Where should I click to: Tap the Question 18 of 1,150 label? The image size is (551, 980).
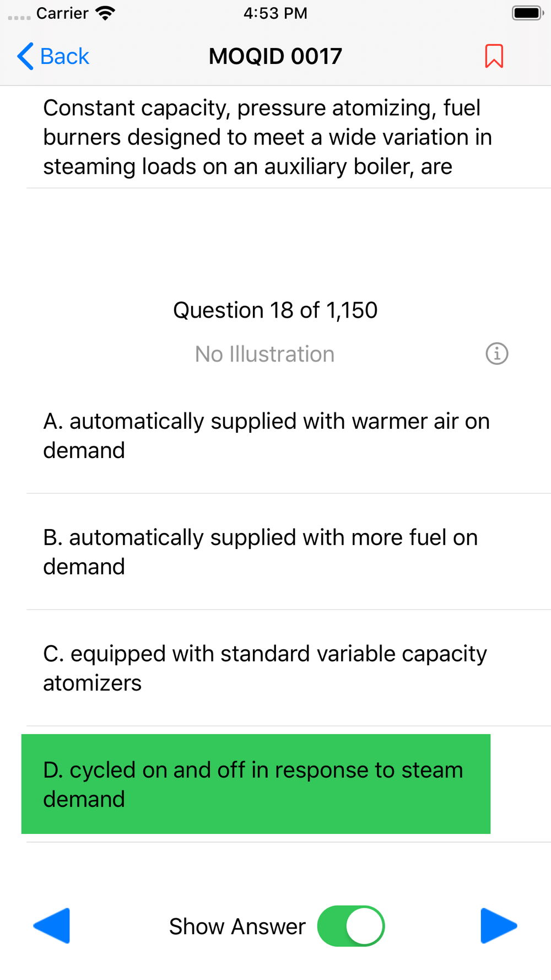pyautogui.click(x=275, y=310)
